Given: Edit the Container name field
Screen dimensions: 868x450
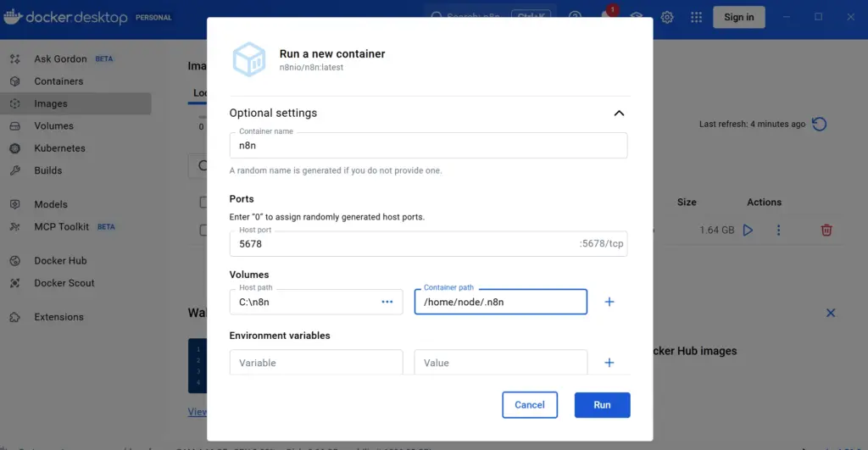Looking at the screenshot, I should click(428, 146).
